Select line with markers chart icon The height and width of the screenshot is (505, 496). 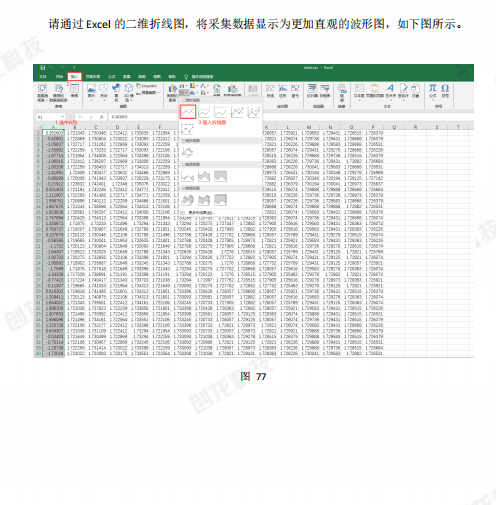237,112
